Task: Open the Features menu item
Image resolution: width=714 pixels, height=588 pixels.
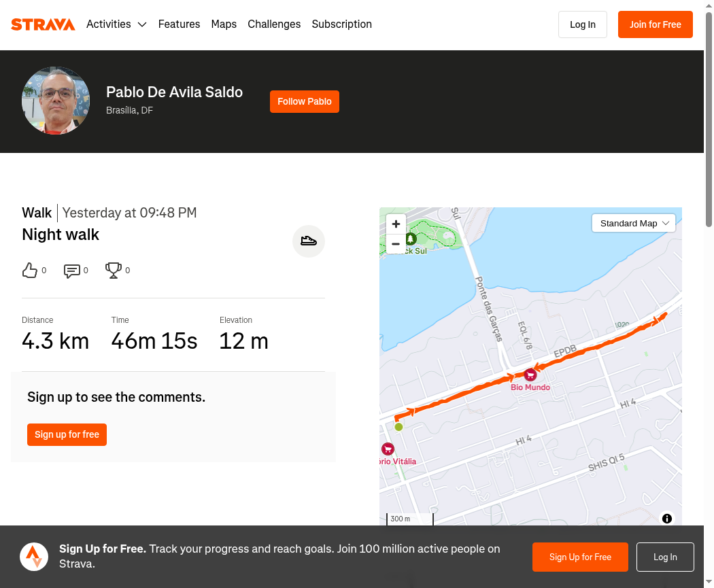Action: click(179, 24)
